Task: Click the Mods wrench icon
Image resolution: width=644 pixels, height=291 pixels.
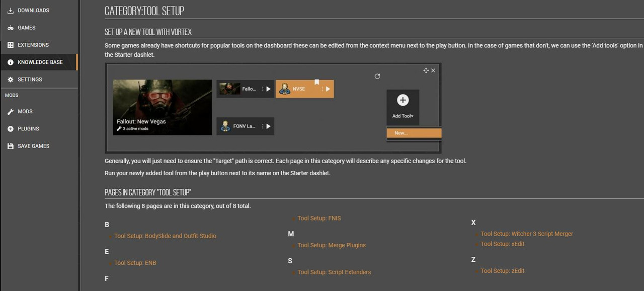Action: click(x=11, y=111)
